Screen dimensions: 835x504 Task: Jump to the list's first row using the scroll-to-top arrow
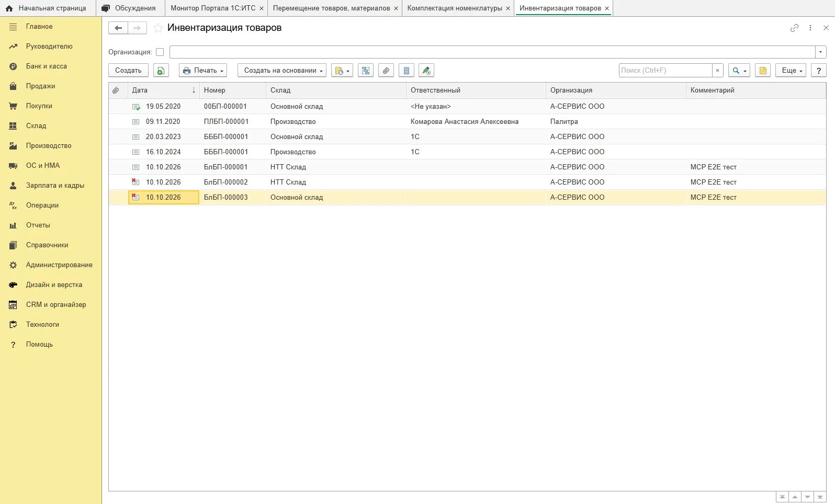782,497
